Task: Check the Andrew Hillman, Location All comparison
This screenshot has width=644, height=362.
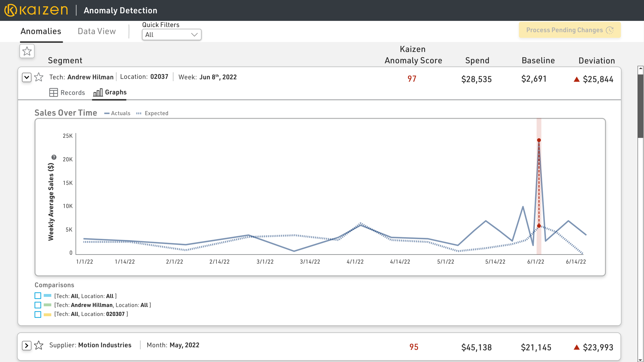Action: [x=38, y=305]
